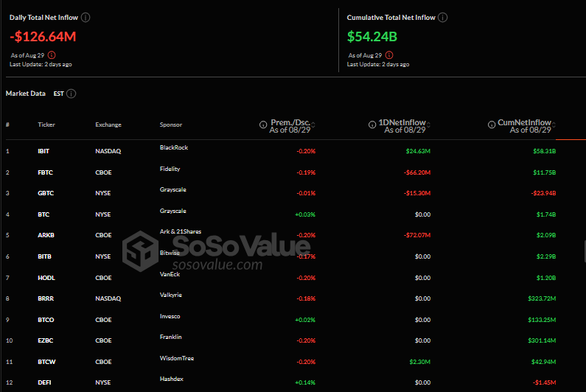Viewport: 586px width, 392px height.
Task: Click the WisdomTree sponsor name
Action: 177,358
